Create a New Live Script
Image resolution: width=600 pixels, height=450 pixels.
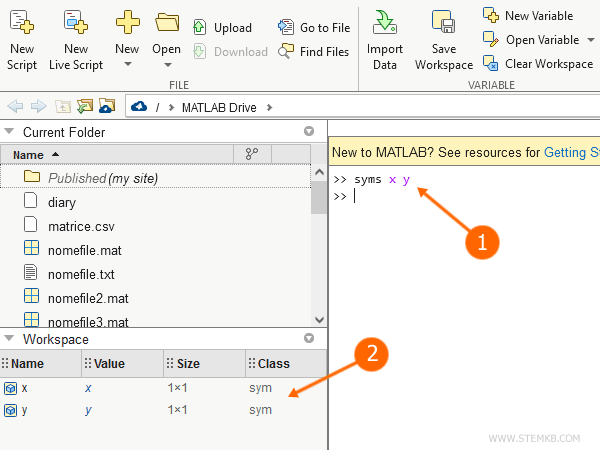pyautogui.click(x=76, y=24)
